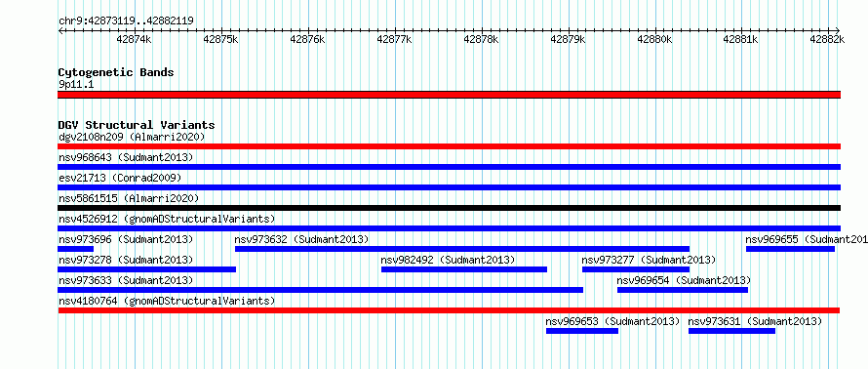Open the nsv973631 (Sudmant2013) label
Screen dimensions: 868x369
[755, 321]
